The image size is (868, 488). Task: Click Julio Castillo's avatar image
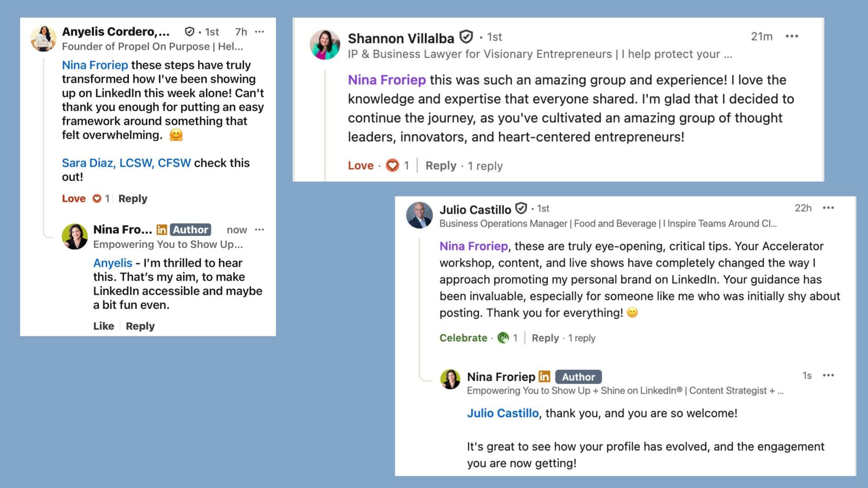[x=420, y=215]
